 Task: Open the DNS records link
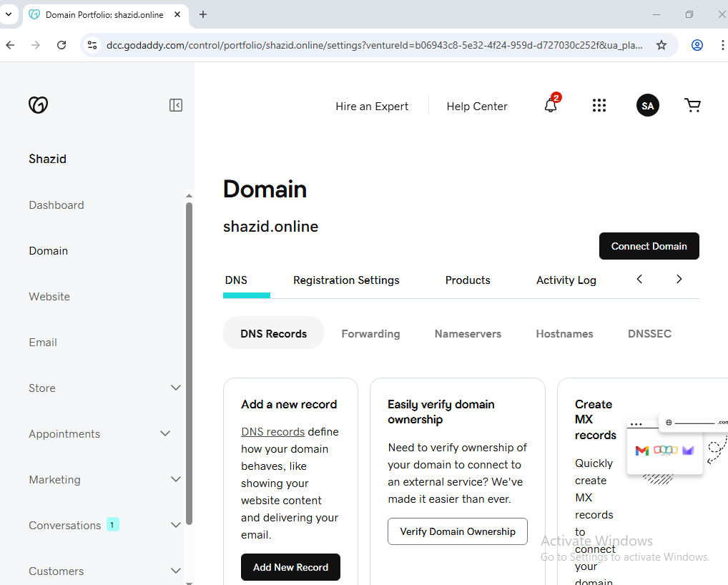(272, 432)
